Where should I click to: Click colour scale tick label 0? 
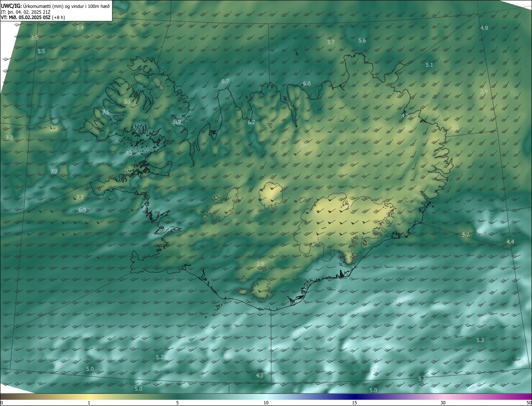tap(1, 403)
